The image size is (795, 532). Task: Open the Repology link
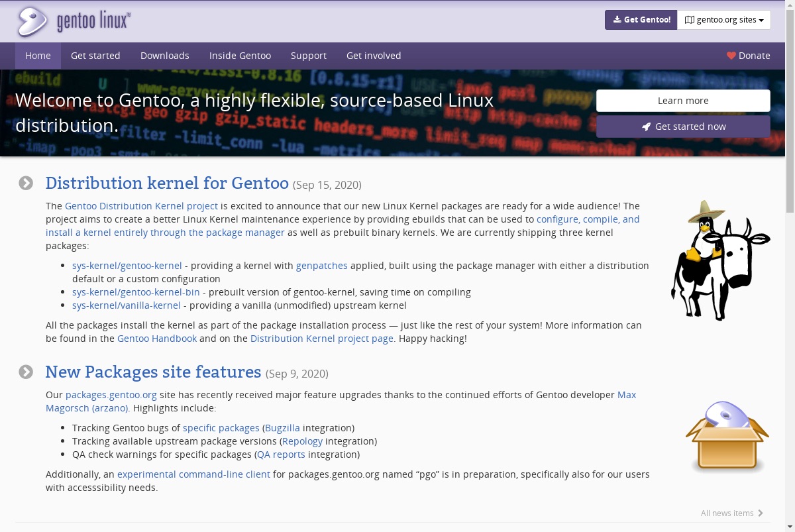coord(302,441)
